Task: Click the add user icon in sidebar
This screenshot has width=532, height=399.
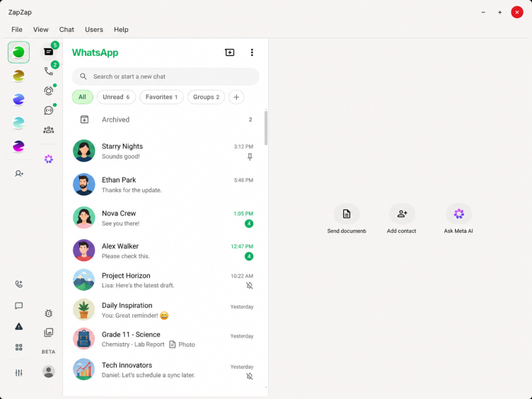Action: 19,173
